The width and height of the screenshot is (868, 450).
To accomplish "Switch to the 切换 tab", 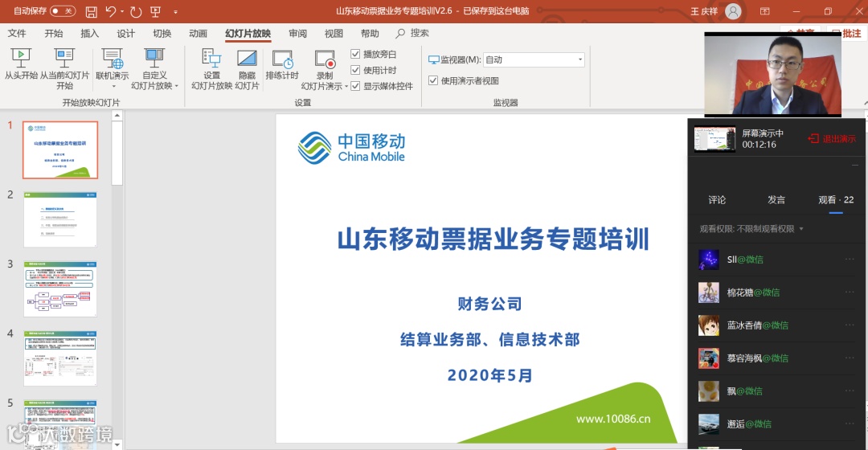I will pos(162,33).
